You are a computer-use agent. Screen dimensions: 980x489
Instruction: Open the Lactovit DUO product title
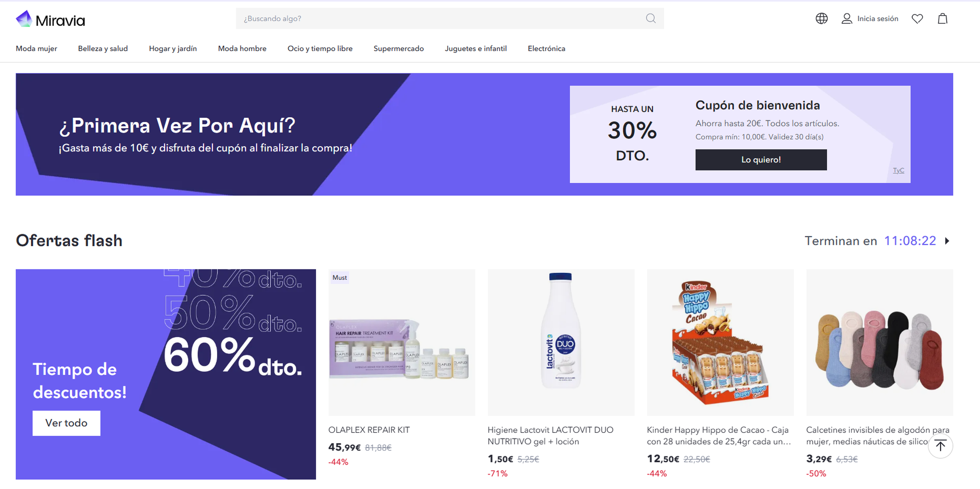point(550,435)
